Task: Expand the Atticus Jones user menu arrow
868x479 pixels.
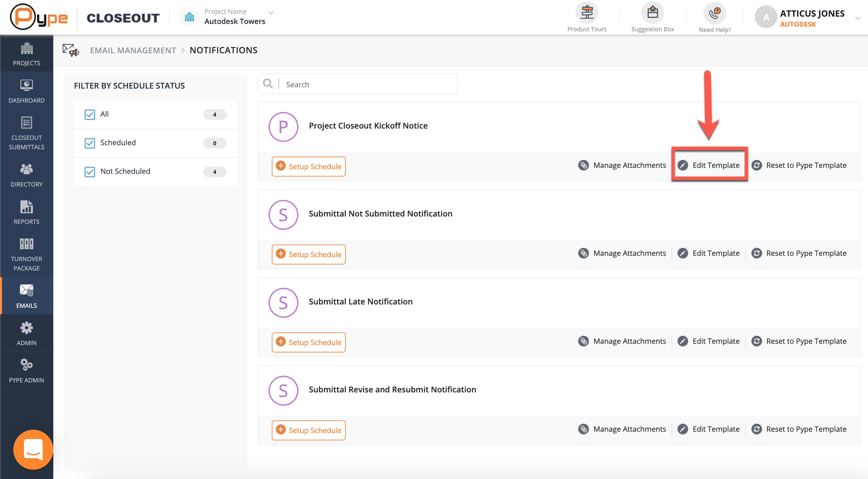Action: coord(858,18)
